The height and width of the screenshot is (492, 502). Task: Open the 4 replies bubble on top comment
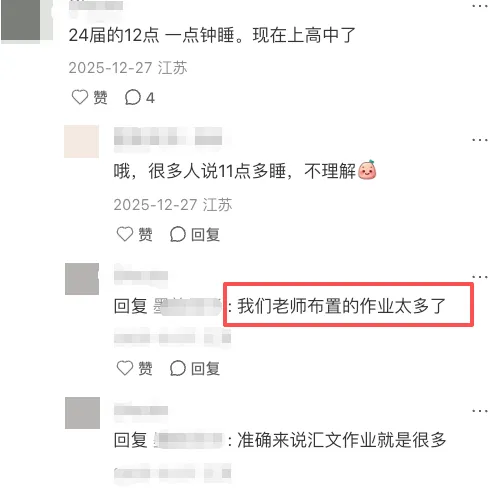pos(140,98)
